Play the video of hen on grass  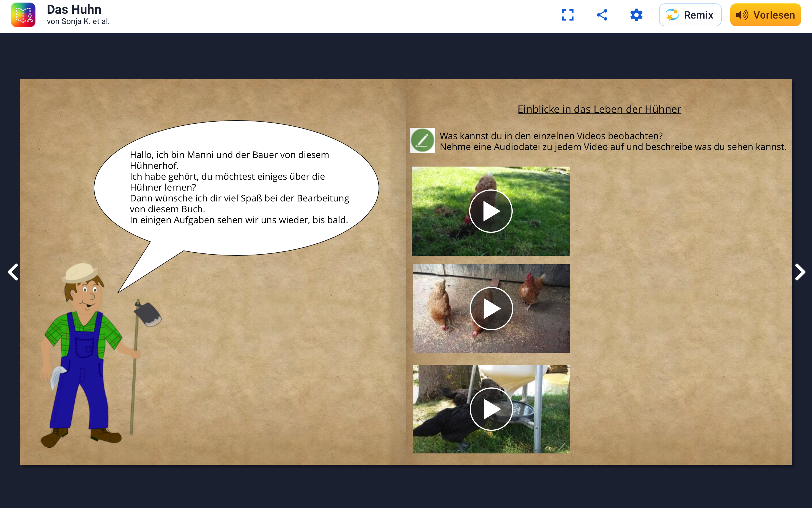tap(491, 211)
